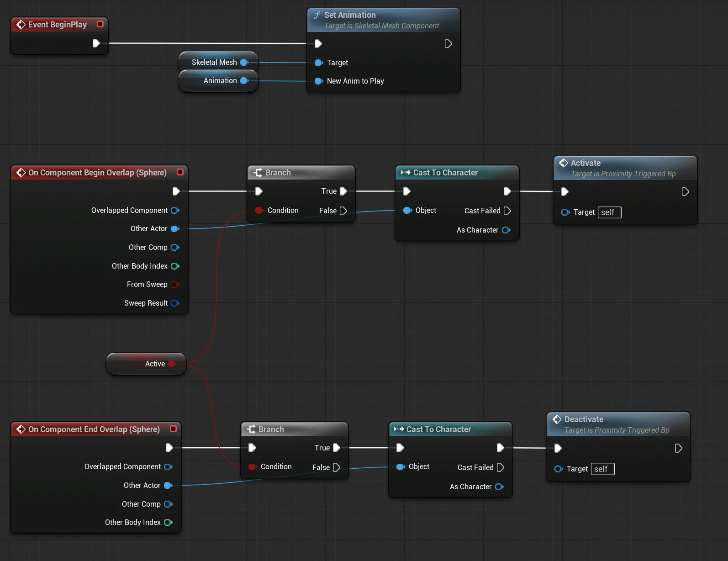The image size is (728, 561).
Task: Click the Animation variable output pin
Action: point(244,81)
